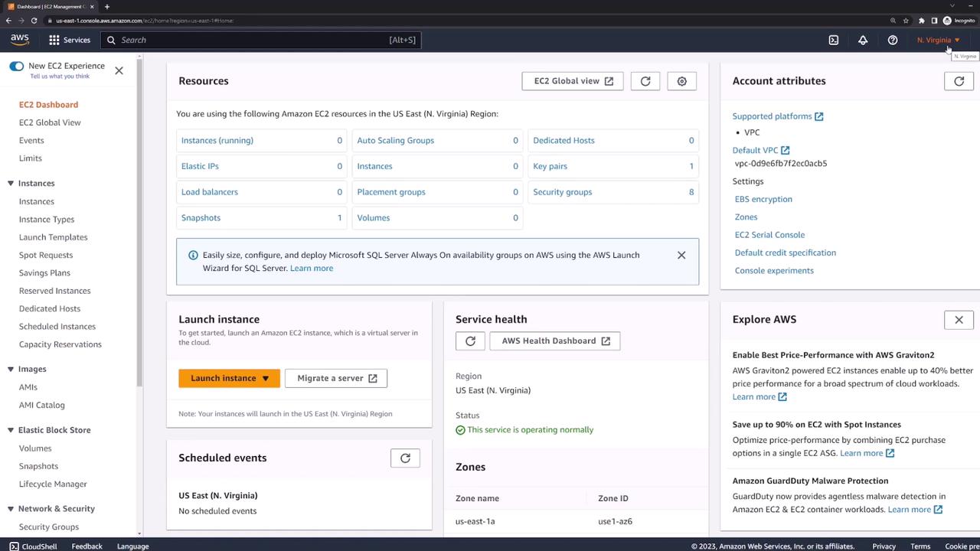The image size is (980, 551).
Task: Open Lifecycle Manager in sidebar
Action: [x=53, y=484]
